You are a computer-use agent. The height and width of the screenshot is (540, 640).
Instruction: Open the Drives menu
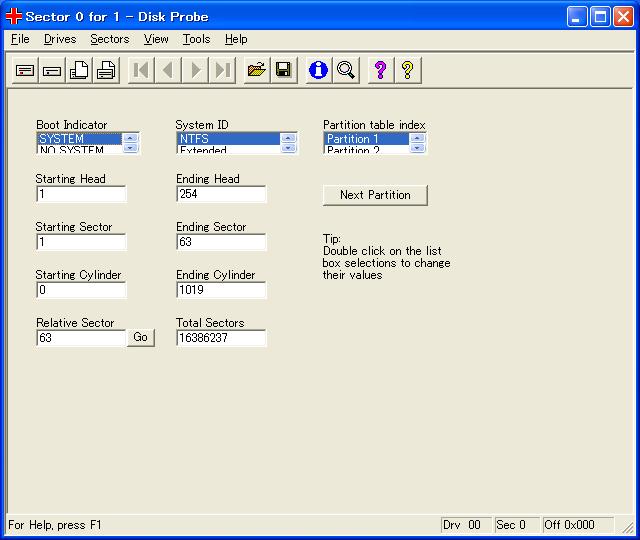(x=60, y=39)
